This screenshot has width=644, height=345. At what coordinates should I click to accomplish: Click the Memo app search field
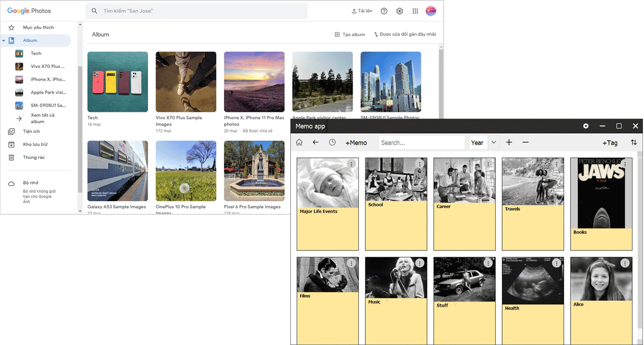coord(421,143)
